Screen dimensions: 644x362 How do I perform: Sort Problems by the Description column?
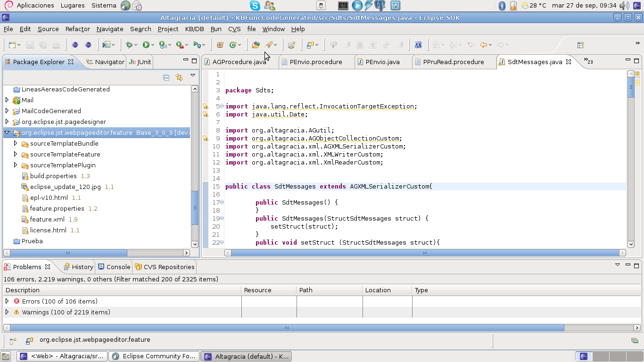122,290
